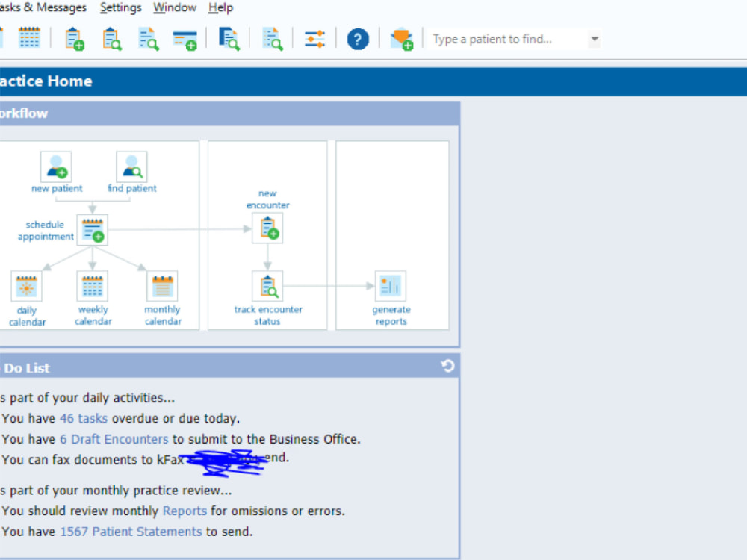Open the '6 Draft Encounters' link

(114, 439)
